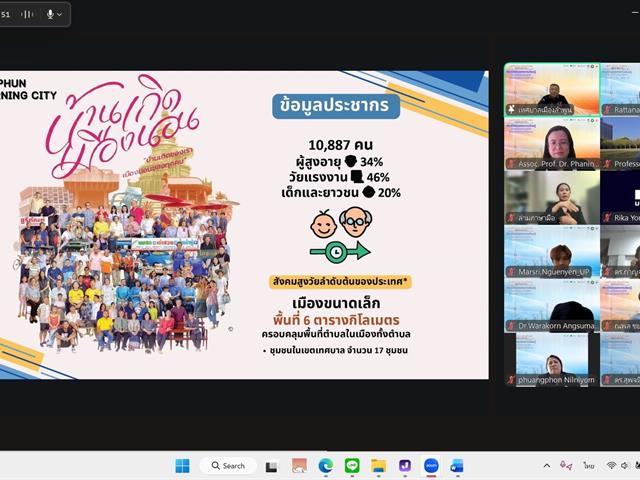Click the microphone-in-use tray icon
Screen dimensions: 640x480
[x=566, y=465]
